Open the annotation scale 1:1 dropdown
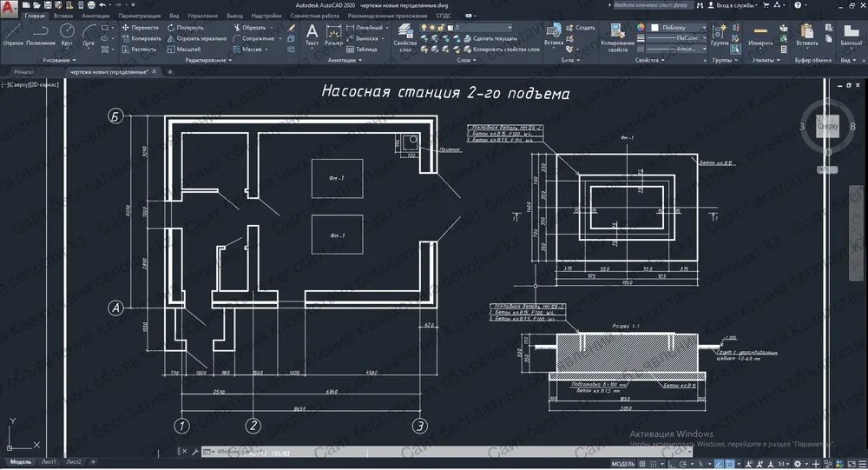Viewport: 868px width, 470px height. [x=784, y=464]
